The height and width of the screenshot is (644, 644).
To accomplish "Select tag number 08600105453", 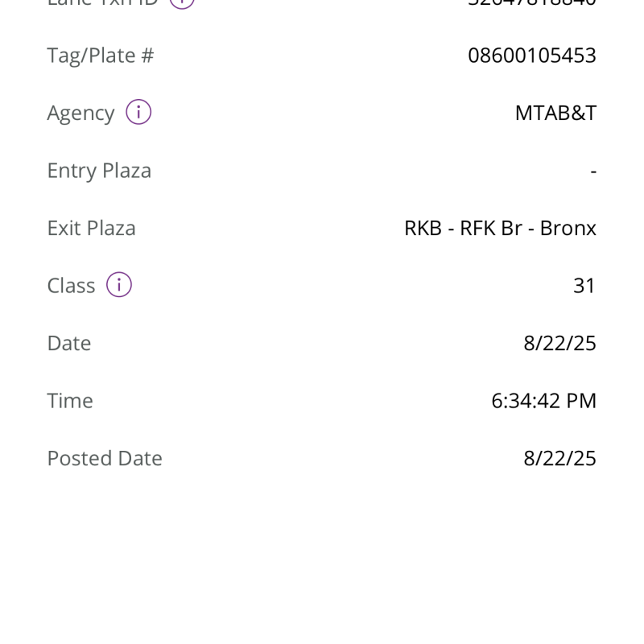I will pyautogui.click(x=532, y=56).
